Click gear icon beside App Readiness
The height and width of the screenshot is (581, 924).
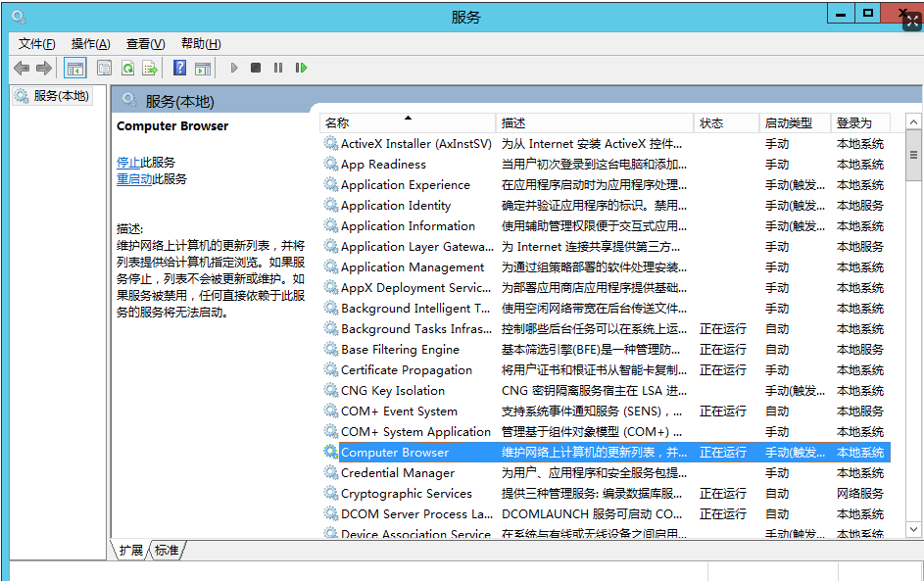click(x=330, y=164)
